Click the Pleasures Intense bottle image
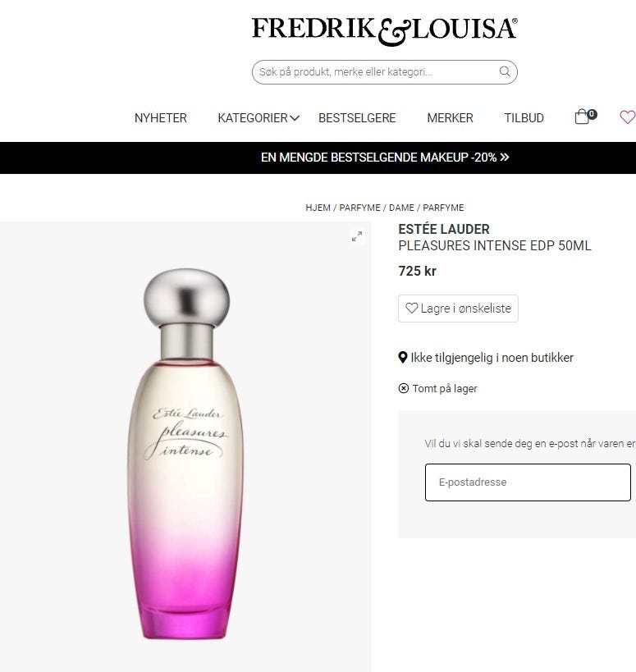Viewport: 636px width, 672px height. point(186,454)
